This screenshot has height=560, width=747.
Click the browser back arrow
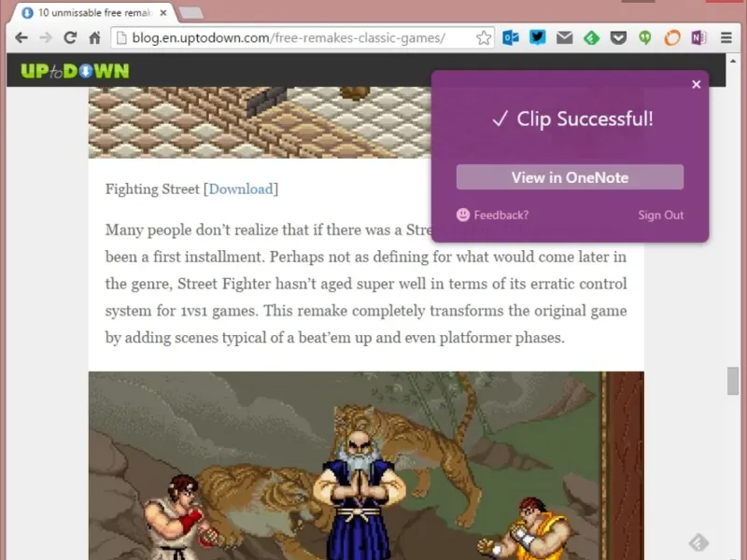(x=21, y=37)
